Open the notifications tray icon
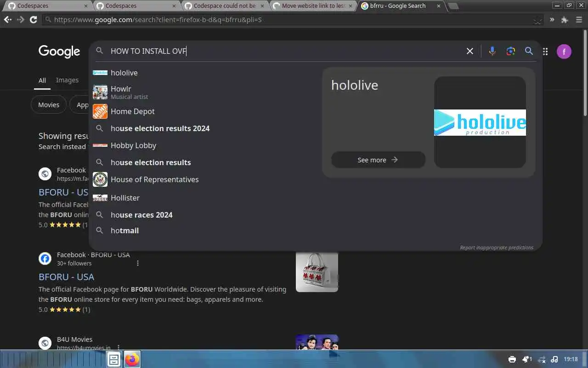The image size is (588, 368). (526, 359)
